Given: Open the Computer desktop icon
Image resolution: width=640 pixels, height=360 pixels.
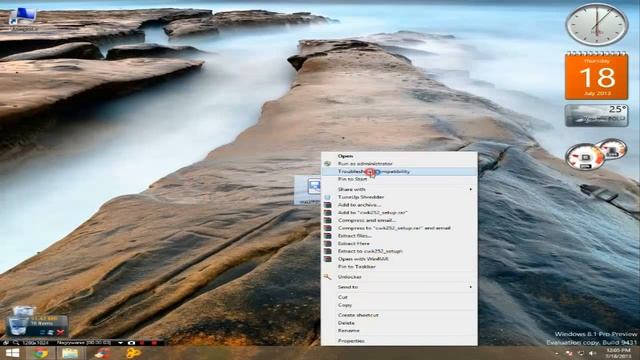Looking at the screenshot, I should click(x=23, y=19).
